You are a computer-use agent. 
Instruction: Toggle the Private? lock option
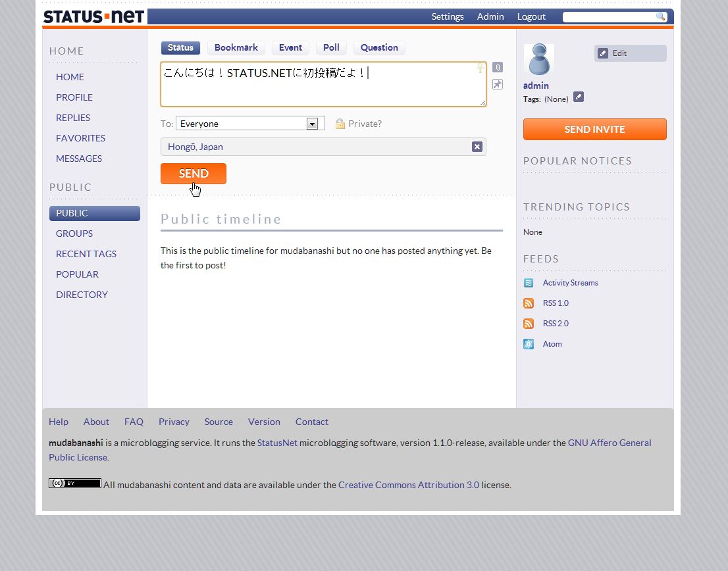[x=359, y=124]
